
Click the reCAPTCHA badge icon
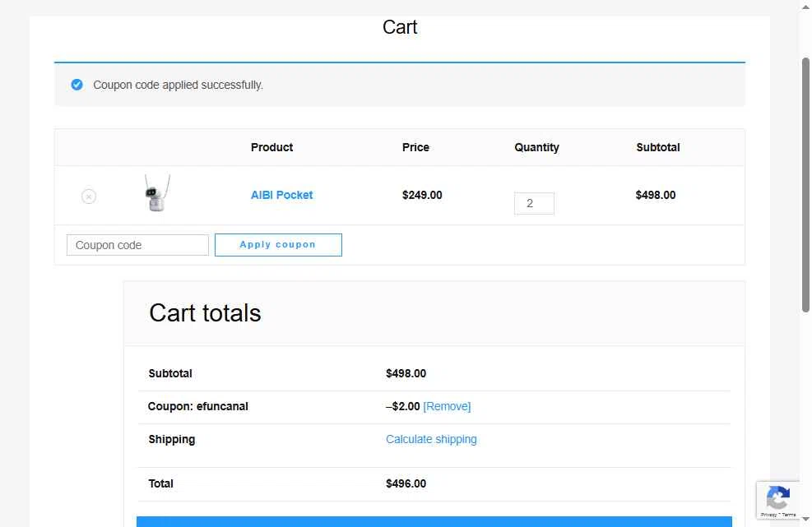pyautogui.click(x=777, y=497)
